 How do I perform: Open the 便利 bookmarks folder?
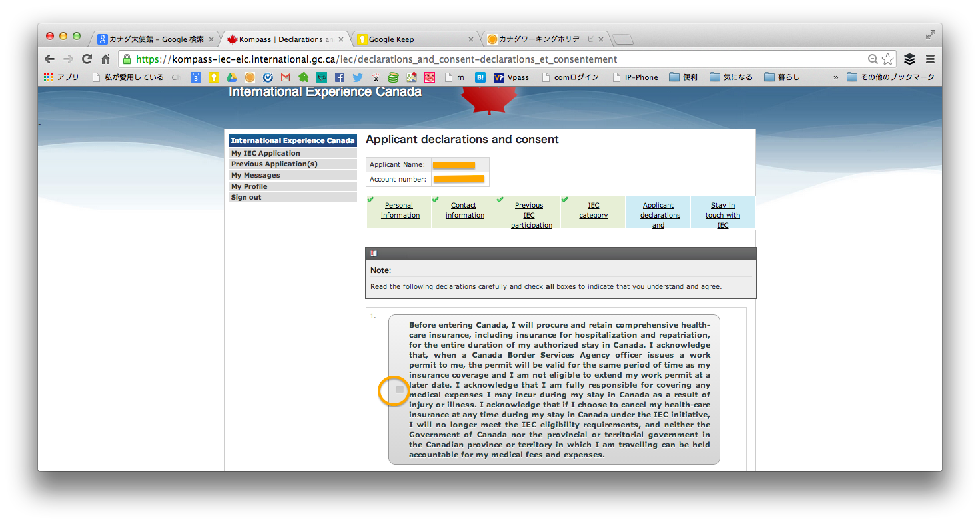click(x=683, y=77)
